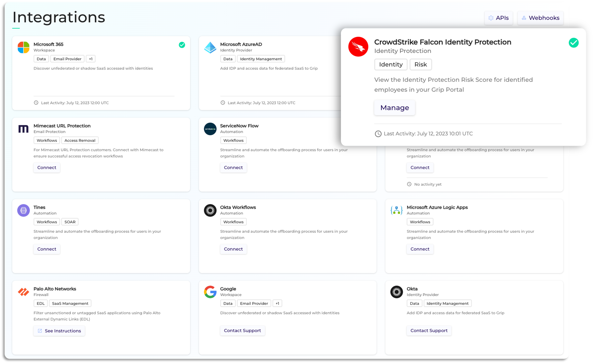Click SaaS Management tag on Palo Alto card
This screenshot has width=595, height=364.
click(x=70, y=303)
